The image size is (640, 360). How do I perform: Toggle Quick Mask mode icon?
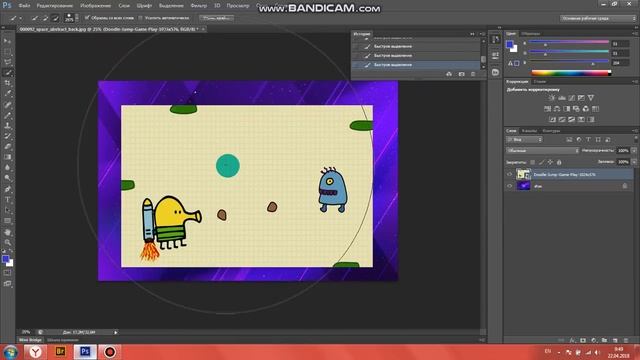pos(7,273)
